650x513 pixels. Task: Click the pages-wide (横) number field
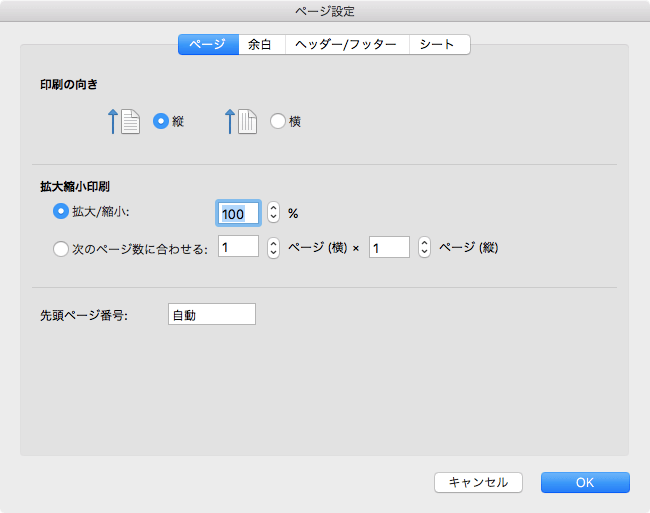(238, 247)
